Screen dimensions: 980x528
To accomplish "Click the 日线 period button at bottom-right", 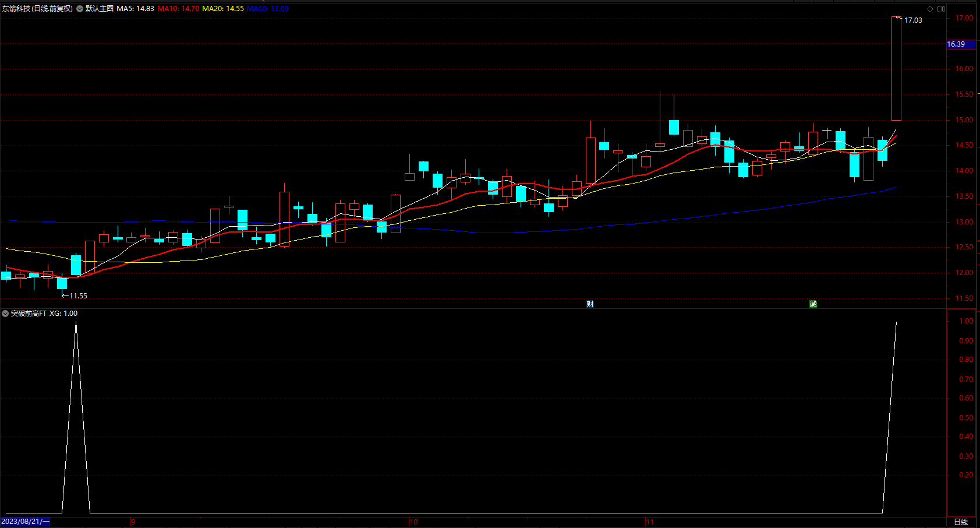I will (x=961, y=522).
